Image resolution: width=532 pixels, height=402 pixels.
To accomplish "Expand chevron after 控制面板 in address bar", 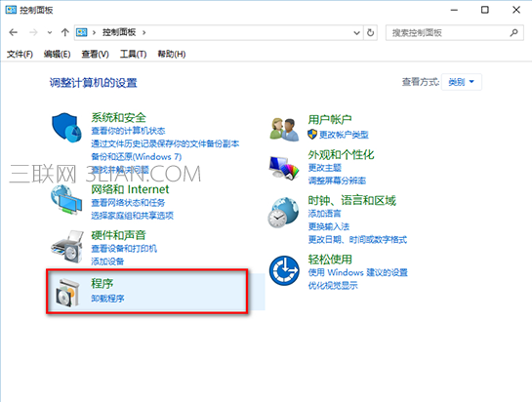I will coord(143,32).
